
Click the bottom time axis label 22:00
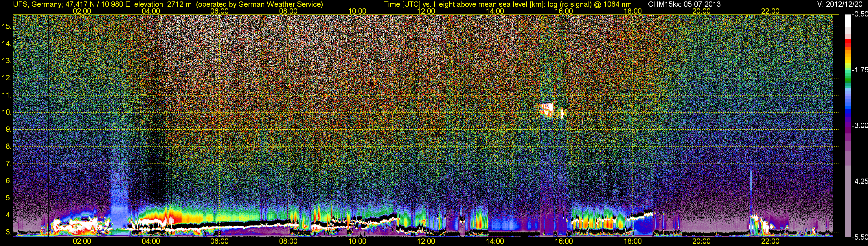(x=770, y=241)
